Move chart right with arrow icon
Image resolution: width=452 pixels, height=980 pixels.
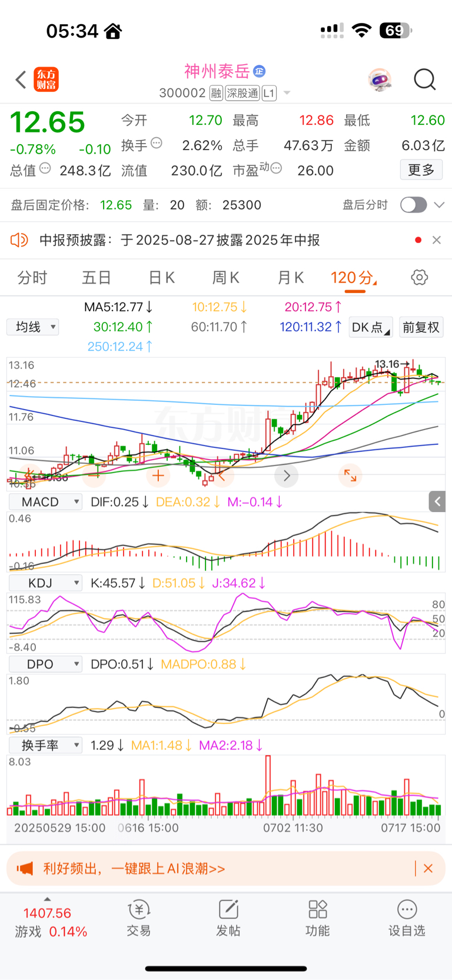click(x=287, y=476)
